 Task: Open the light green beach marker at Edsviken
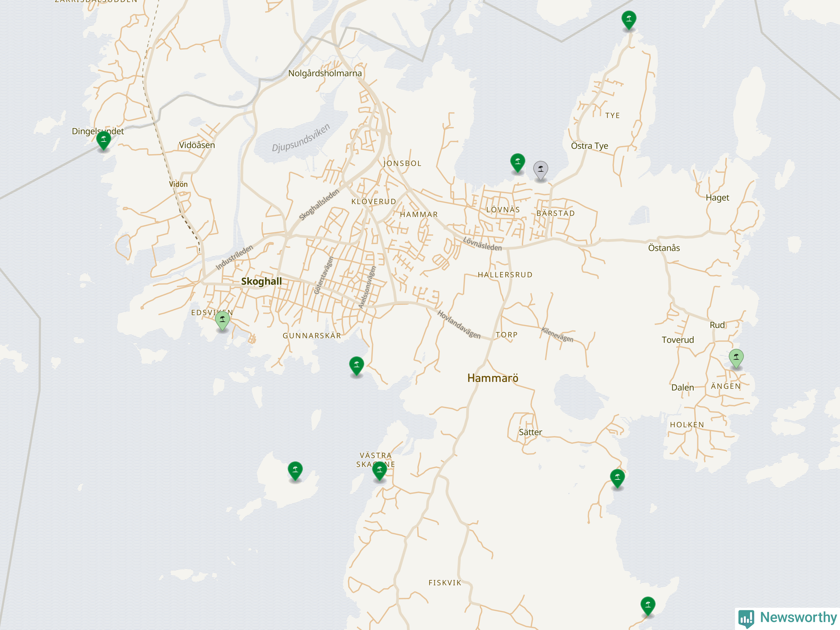click(x=222, y=321)
